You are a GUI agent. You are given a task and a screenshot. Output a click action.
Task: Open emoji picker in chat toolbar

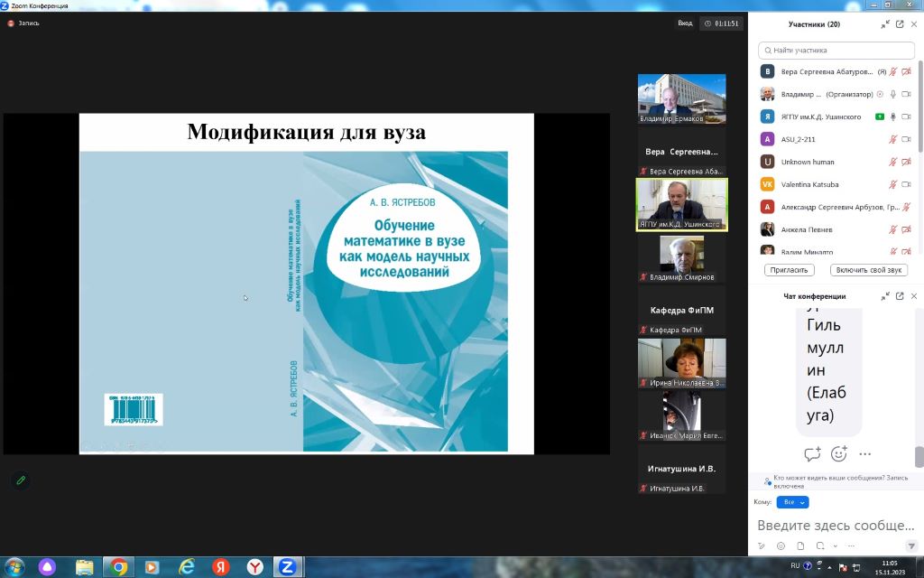[781, 545]
